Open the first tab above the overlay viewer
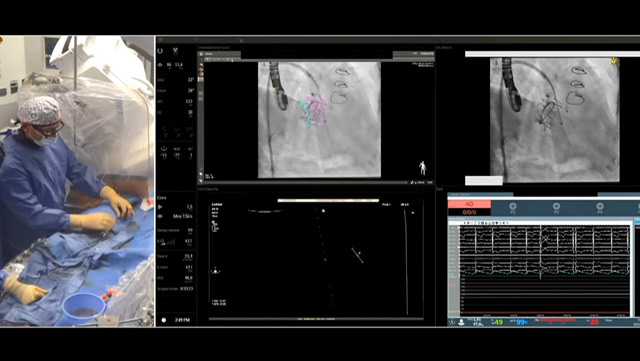Image resolution: width=640 pixels, height=361 pixels. (220, 54)
